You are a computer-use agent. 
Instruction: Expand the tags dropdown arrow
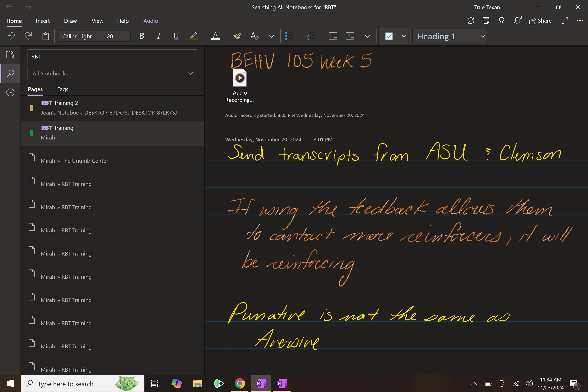(x=404, y=37)
